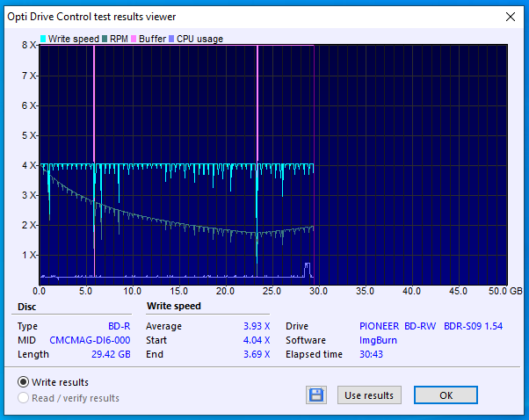529x420 pixels.
Task: Click the Disc section heading
Action: point(26,307)
